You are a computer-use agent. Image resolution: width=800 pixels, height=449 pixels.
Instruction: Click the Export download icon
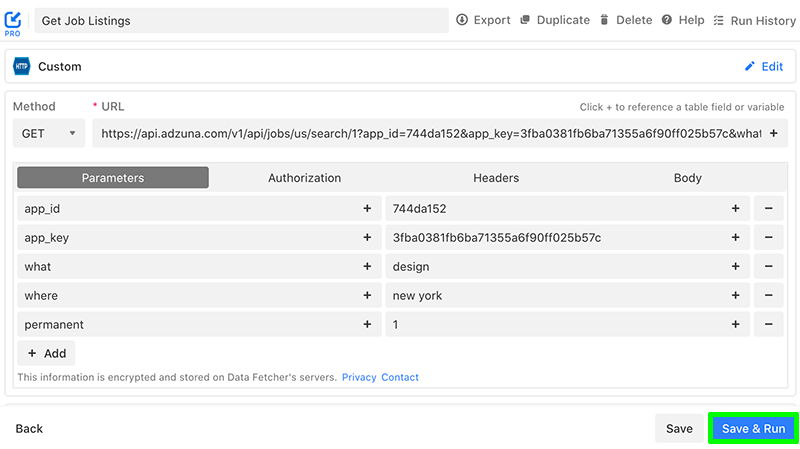click(462, 20)
